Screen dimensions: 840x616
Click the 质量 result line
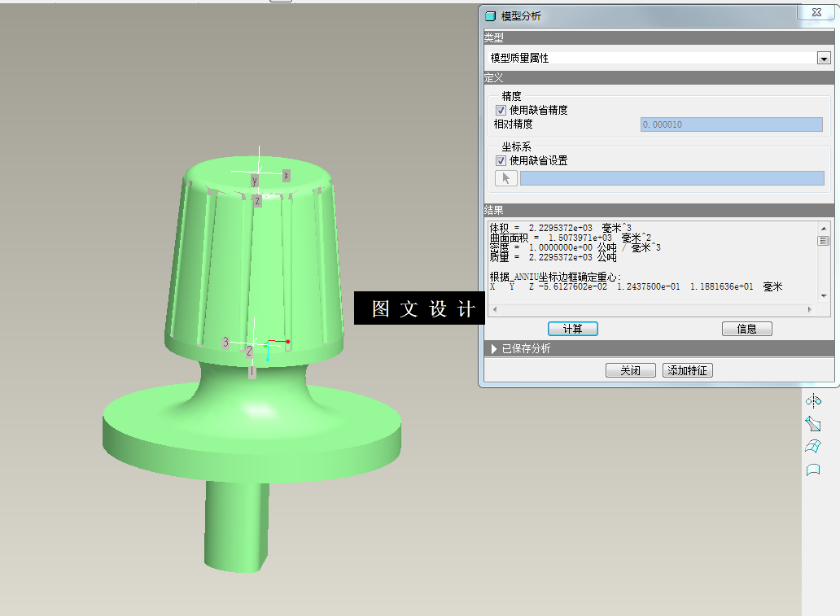click(553, 258)
